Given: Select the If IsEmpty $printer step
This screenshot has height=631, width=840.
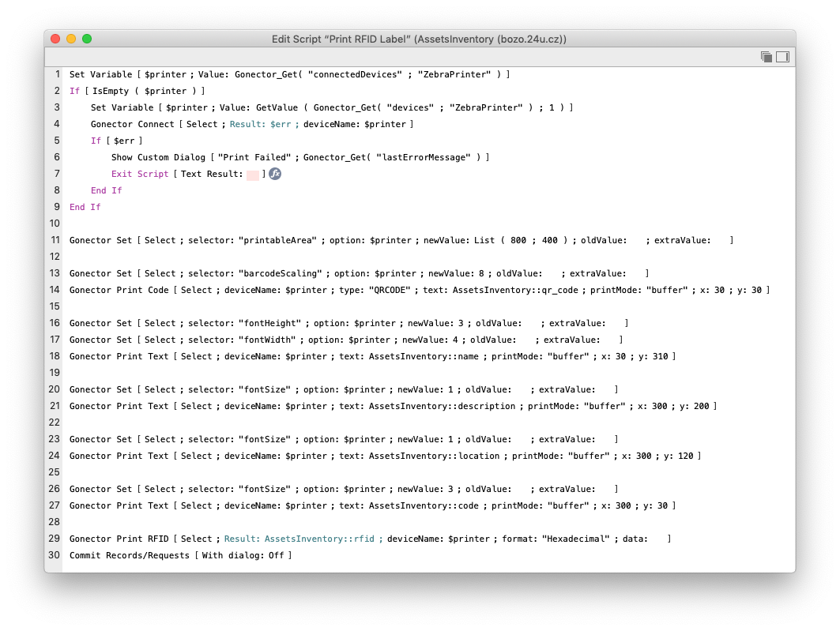Looking at the screenshot, I should [x=137, y=91].
